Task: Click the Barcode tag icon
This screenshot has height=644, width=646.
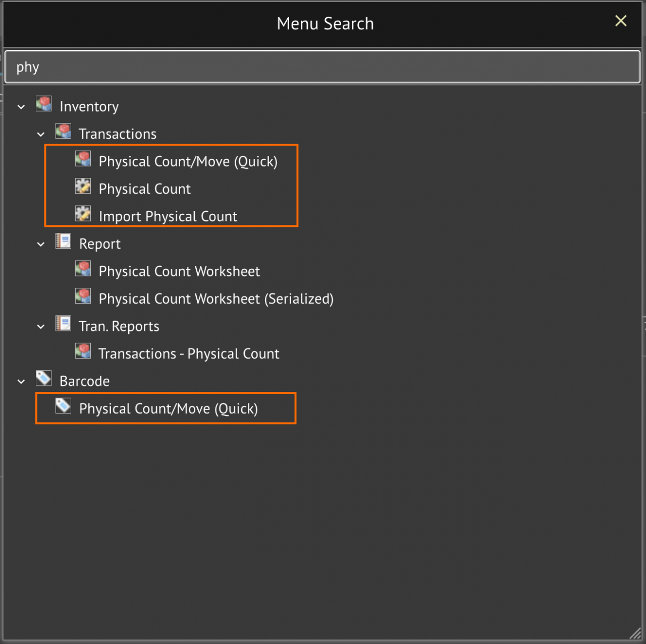Action: pyautogui.click(x=44, y=378)
